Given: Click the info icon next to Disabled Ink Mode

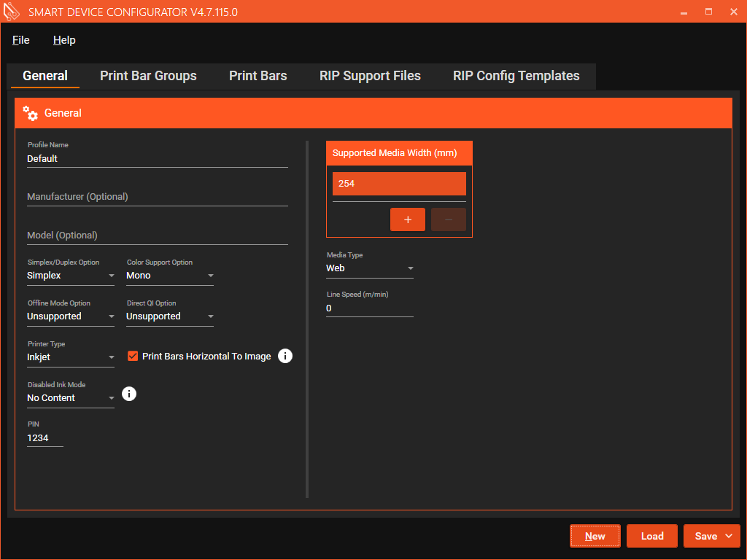Looking at the screenshot, I should coord(129,394).
